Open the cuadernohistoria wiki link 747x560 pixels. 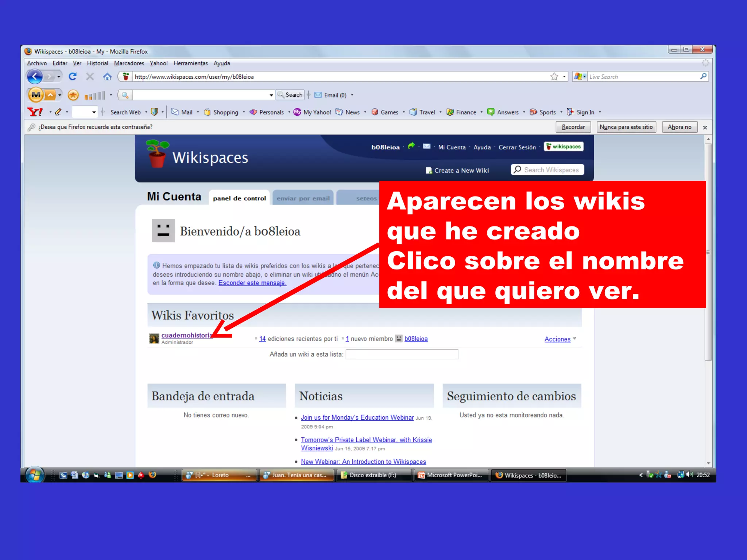187,335
